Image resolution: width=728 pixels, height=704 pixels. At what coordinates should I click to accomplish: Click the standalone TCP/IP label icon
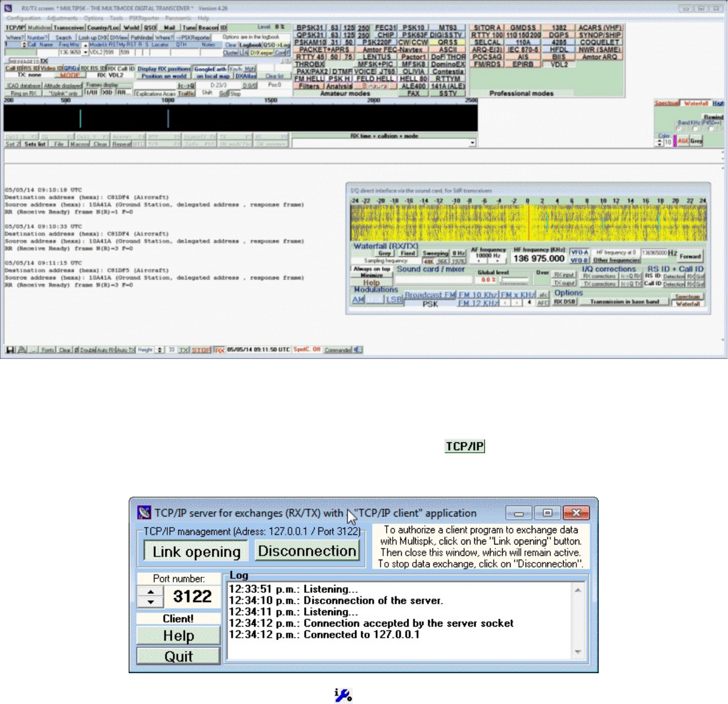coord(465,446)
